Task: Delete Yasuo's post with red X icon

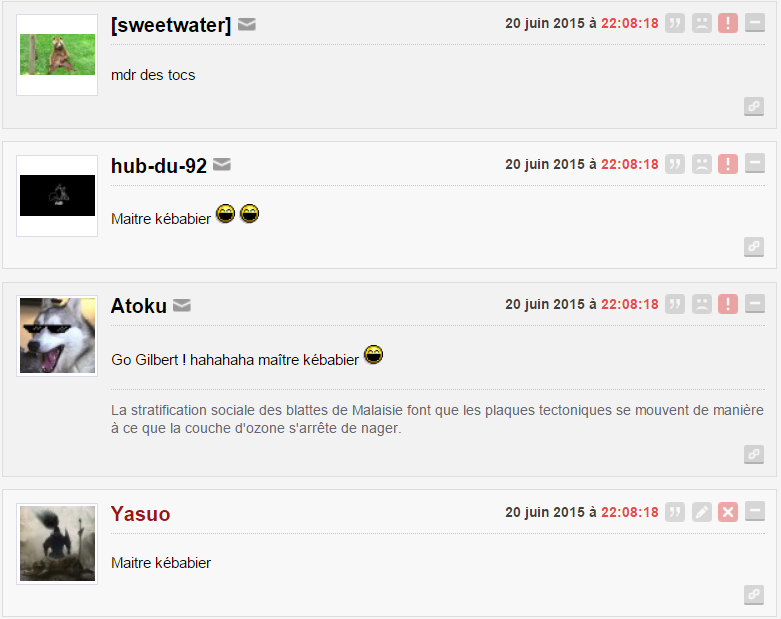Action: click(x=728, y=512)
